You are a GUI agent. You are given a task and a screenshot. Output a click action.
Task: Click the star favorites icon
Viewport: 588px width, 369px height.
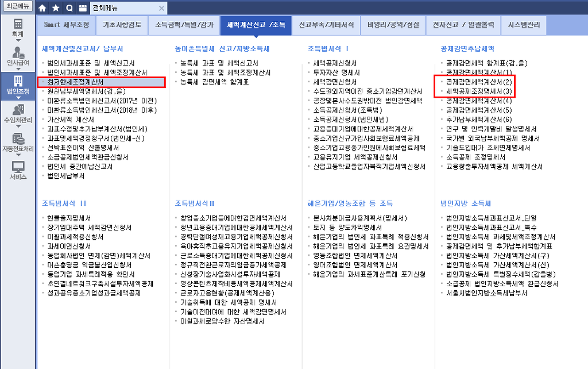56,8
